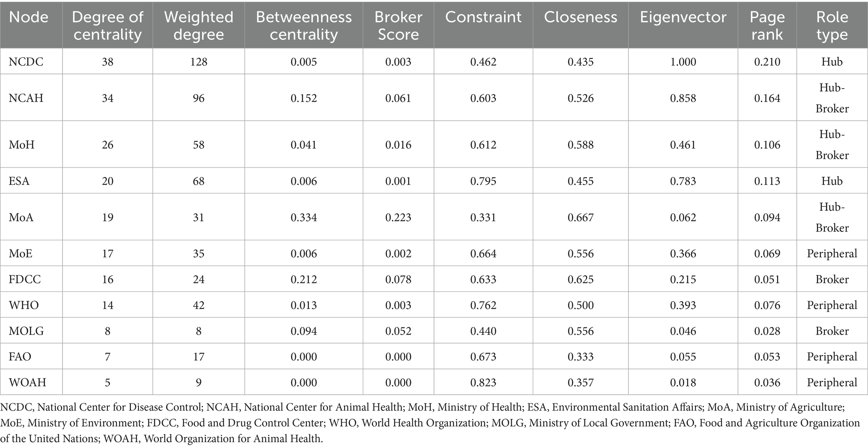The height and width of the screenshot is (448, 868).
Task: Select the WHO degree value 14
Action: tap(107, 305)
